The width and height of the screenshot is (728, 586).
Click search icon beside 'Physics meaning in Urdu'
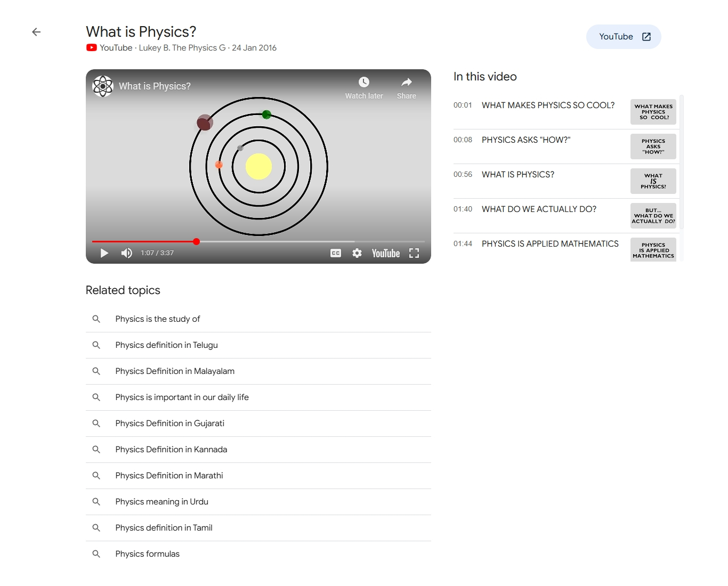(96, 502)
